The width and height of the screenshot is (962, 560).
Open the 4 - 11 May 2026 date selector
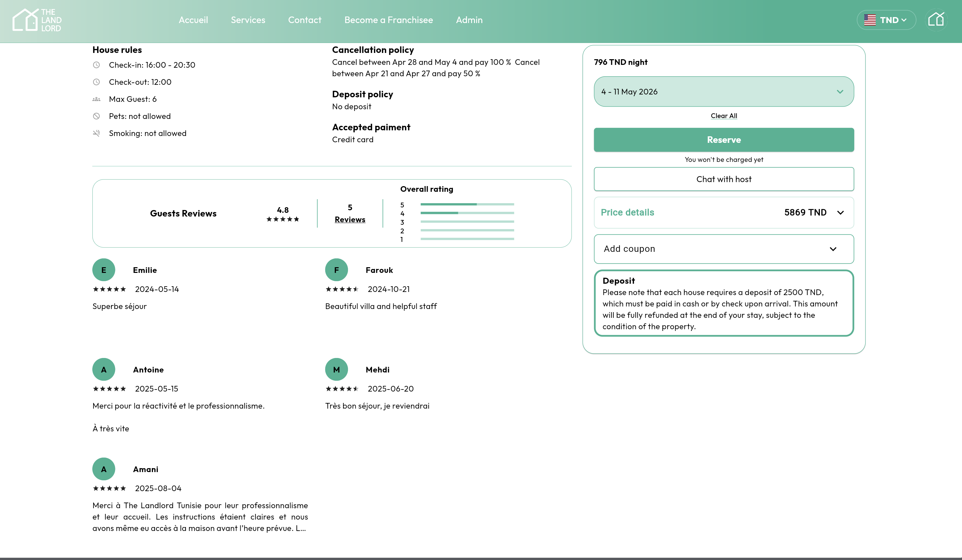coord(723,92)
